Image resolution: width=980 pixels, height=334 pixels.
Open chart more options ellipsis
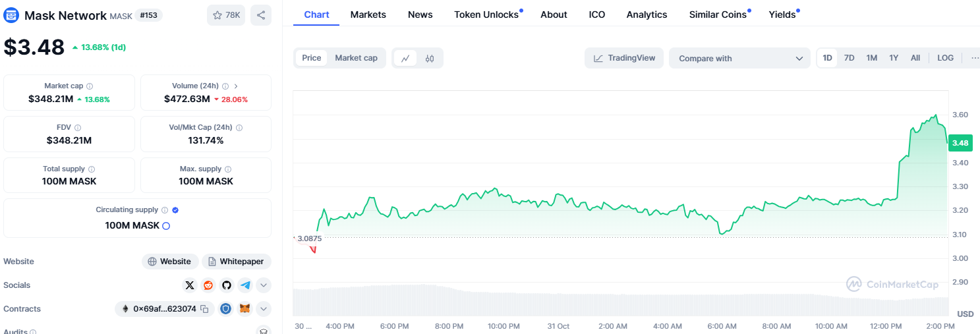(975, 58)
